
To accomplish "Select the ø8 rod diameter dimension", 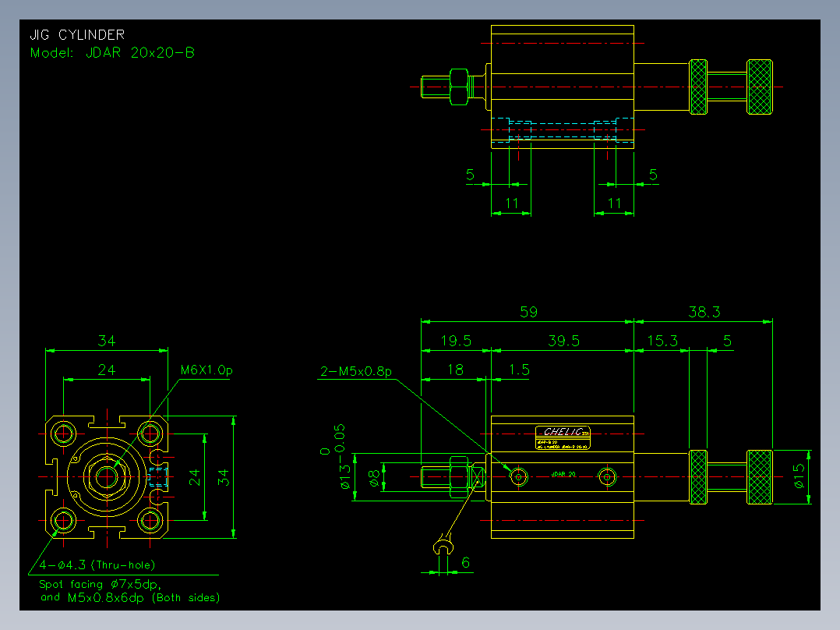I will point(374,476).
